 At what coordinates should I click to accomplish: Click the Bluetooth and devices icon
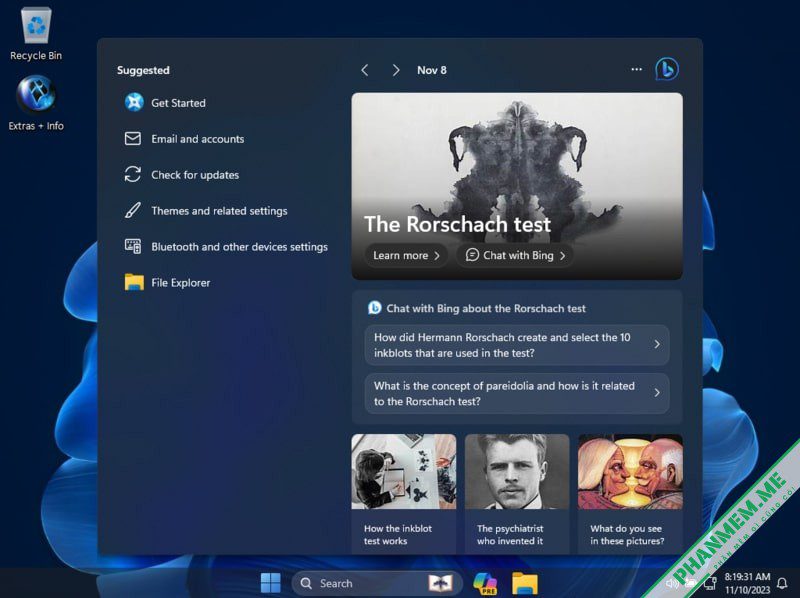point(133,246)
